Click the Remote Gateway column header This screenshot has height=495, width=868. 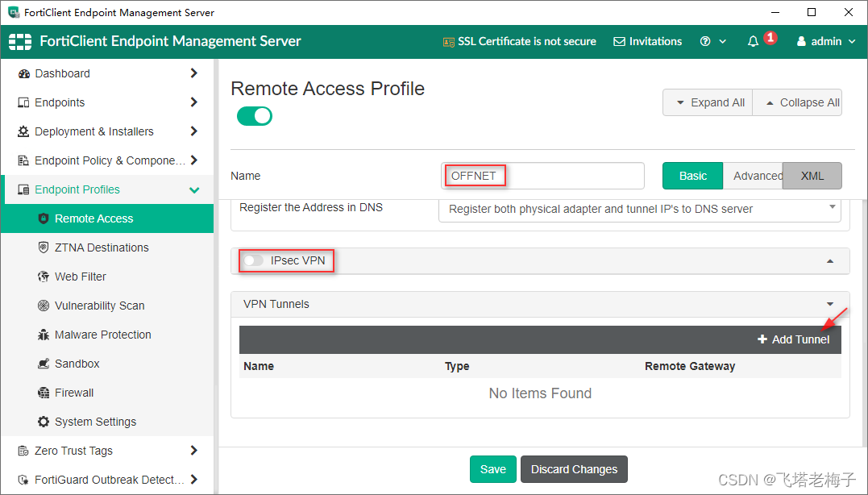tap(690, 366)
